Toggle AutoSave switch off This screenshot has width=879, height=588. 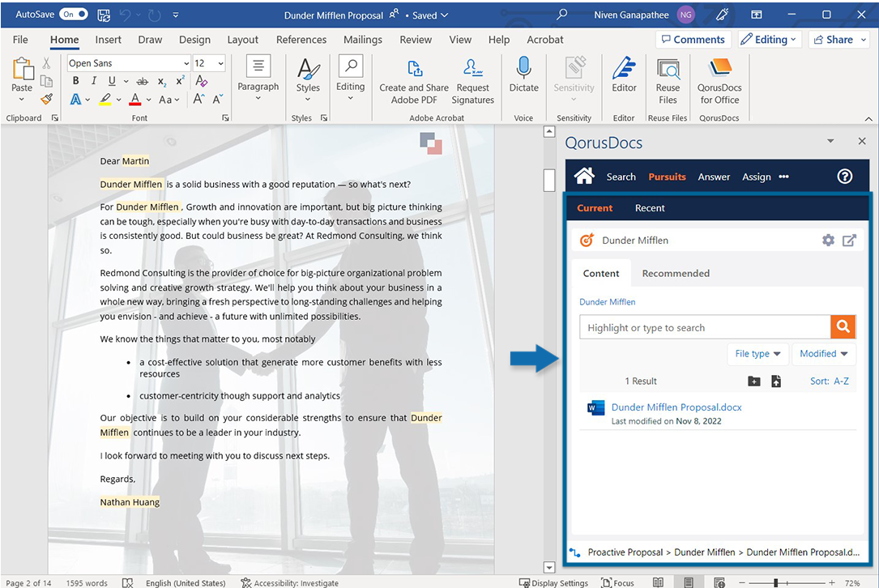pos(74,15)
